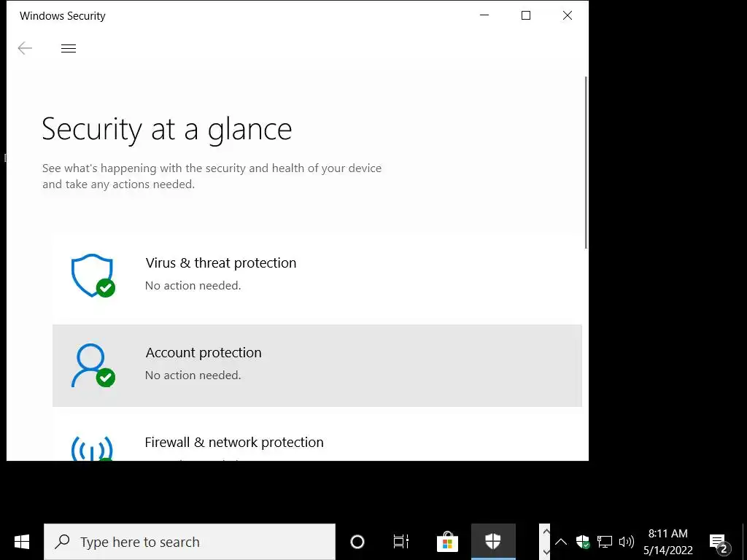Open the Windows Start menu

point(21,542)
